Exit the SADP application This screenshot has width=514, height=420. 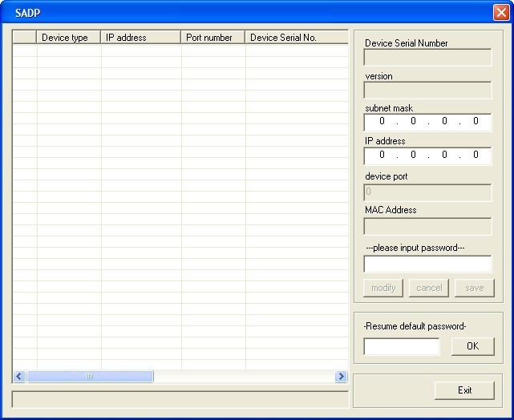click(x=464, y=390)
